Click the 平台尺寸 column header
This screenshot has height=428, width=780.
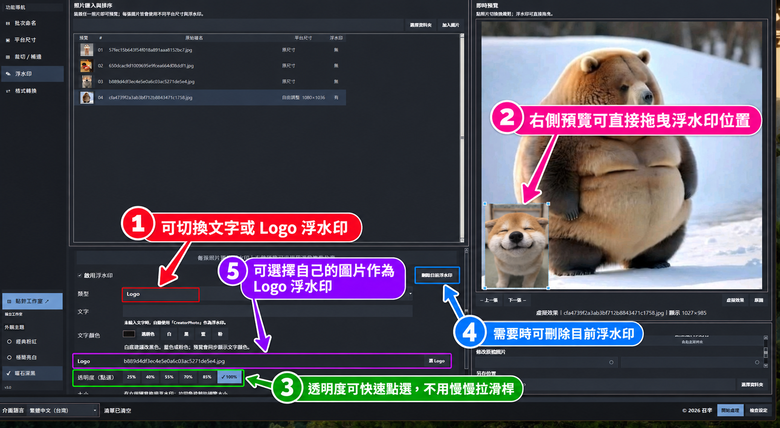click(302, 38)
